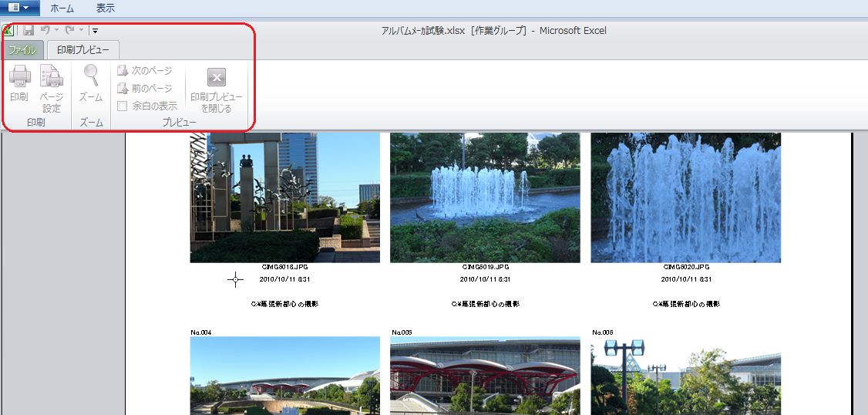Click 印刷プレビューを閉じる close icon
Image resolution: width=868 pixels, height=415 pixels.
(217, 77)
